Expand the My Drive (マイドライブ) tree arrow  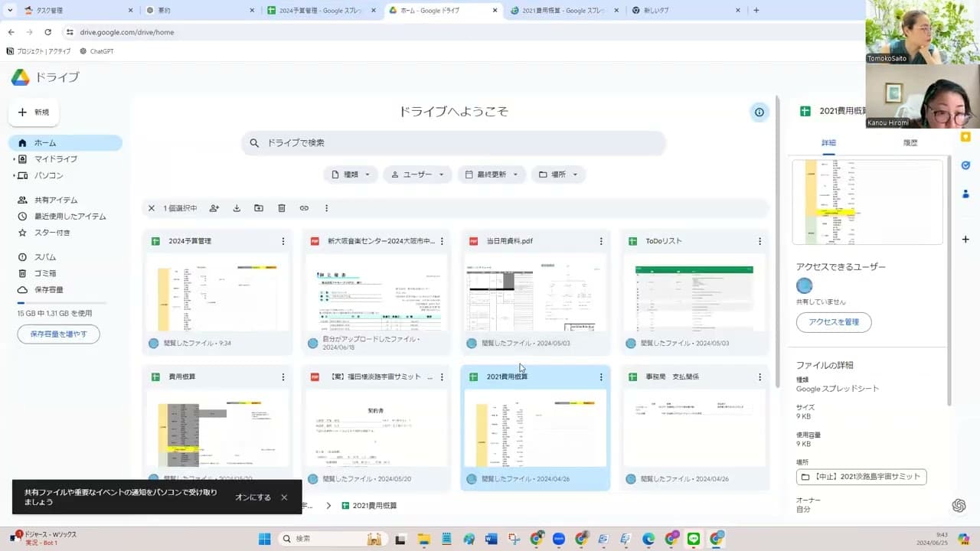(13, 159)
